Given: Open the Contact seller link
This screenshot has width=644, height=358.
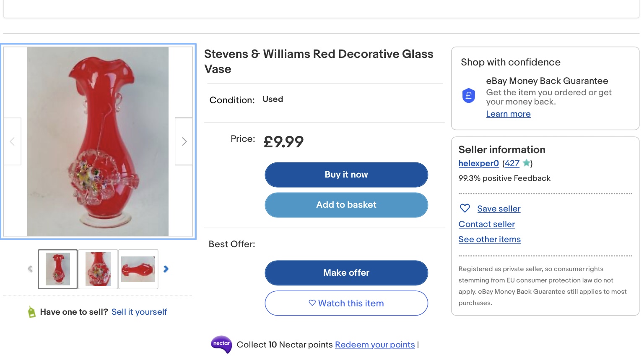Looking at the screenshot, I should click(x=486, y=224).
